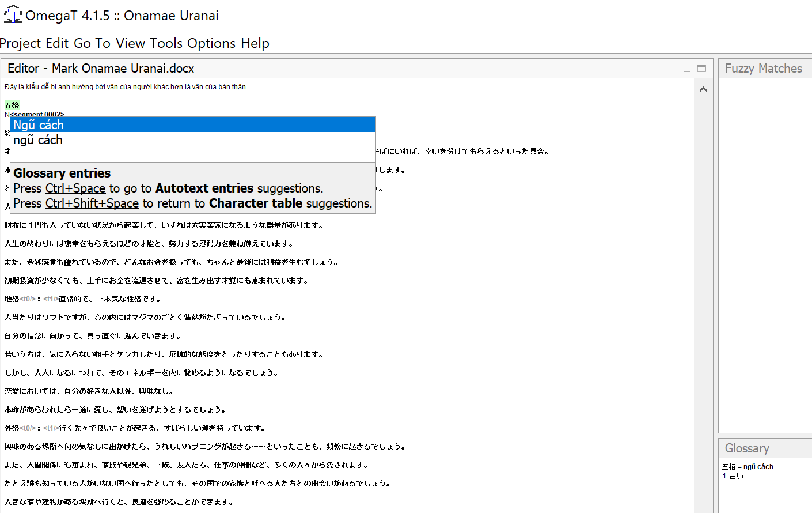Maximize the Editor pane
The width and height of the screenshot is (812, 513).
701,69
